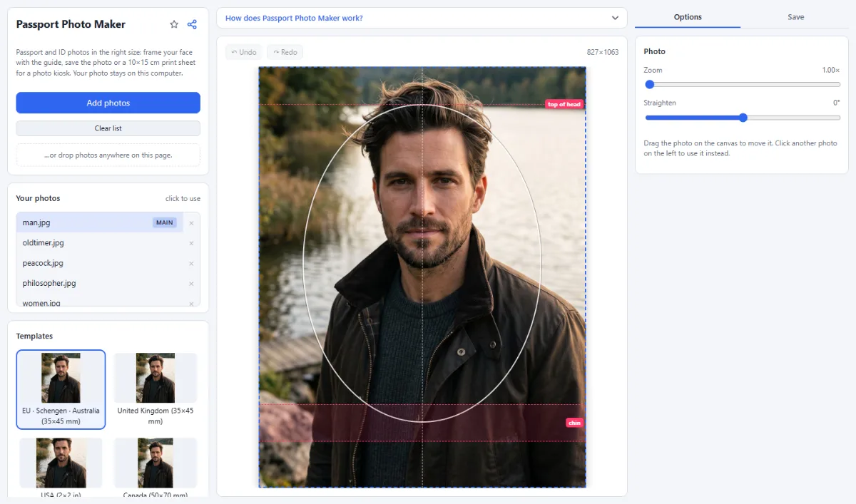Click the Photo section heading
Screen dimensions: 856x504
pos(654,51)
